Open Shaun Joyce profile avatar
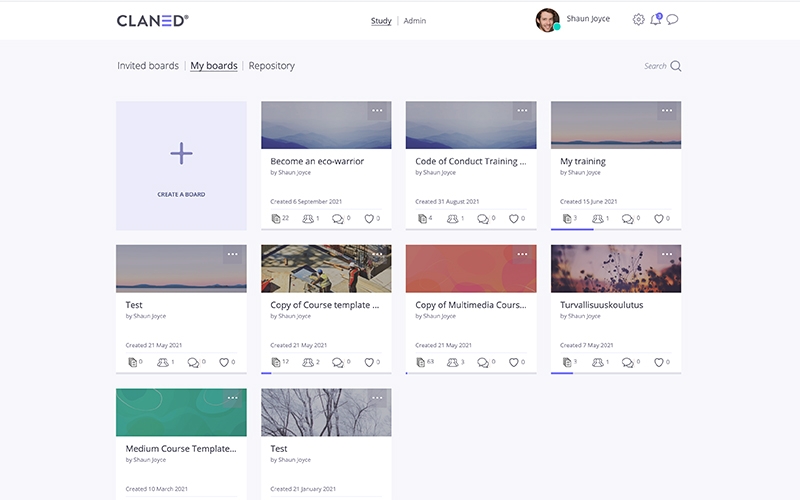 [x=547, y=20]
